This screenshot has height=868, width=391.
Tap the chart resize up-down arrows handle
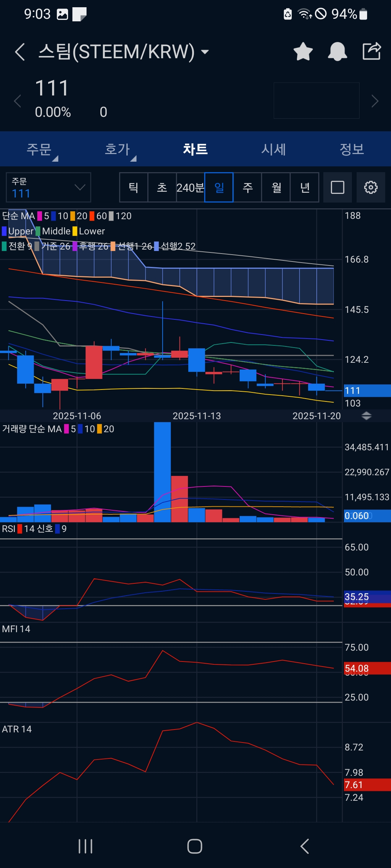[366, 416]
